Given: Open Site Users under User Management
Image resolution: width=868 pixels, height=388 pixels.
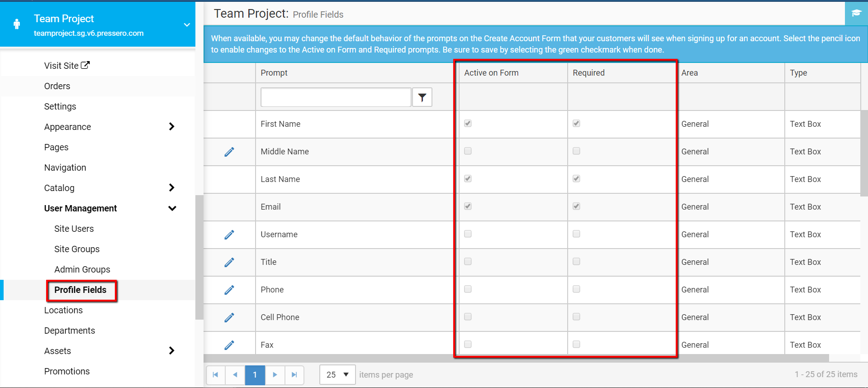Looking at the screenshot, I should point(74,229).
